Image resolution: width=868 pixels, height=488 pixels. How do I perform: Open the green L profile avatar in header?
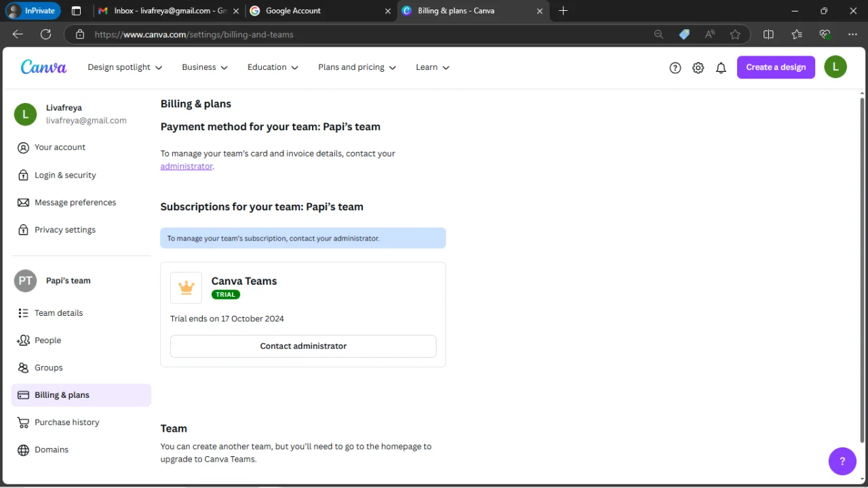(835, 67)
